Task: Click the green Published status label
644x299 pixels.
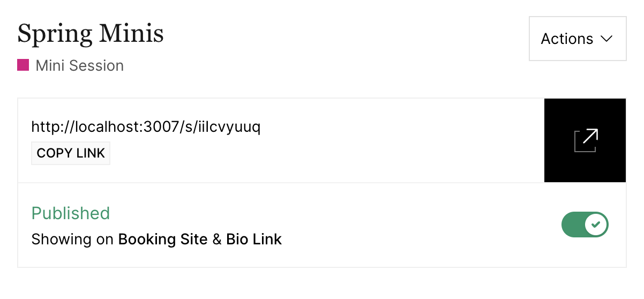Action: [71, 213]
